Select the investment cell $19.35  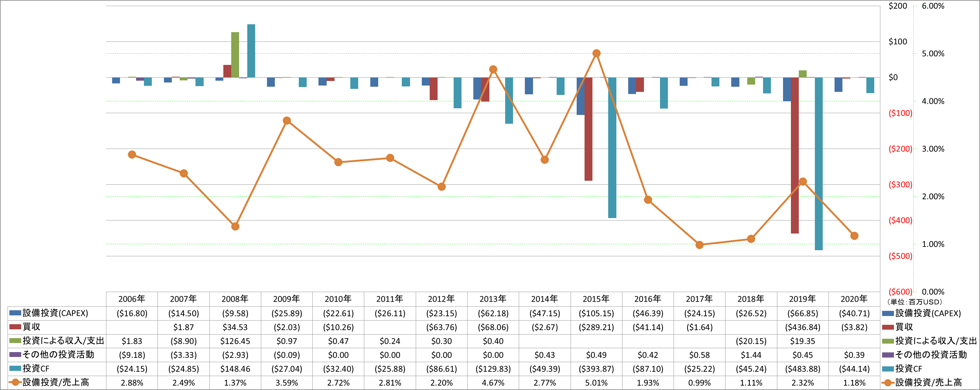tap(803, 341)
